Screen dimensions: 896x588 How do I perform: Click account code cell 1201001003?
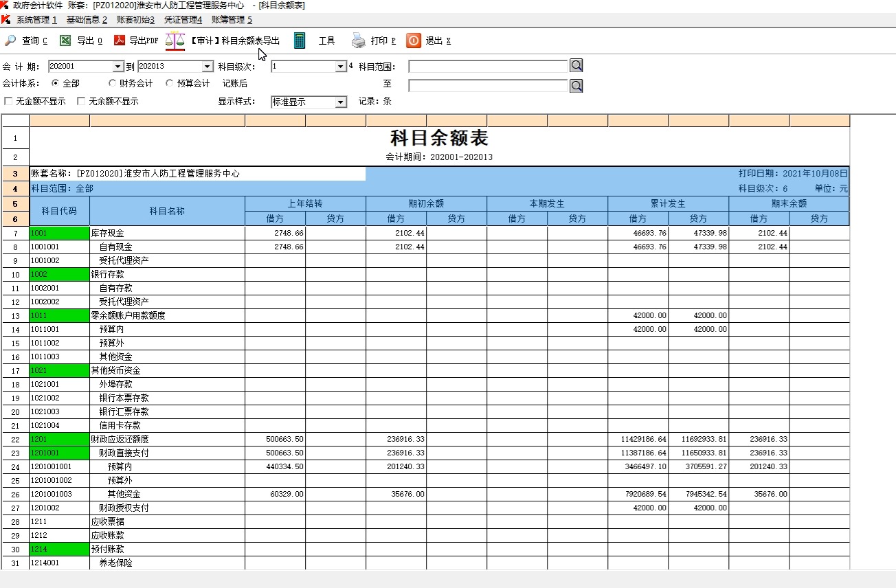click(x=60, y=494)
